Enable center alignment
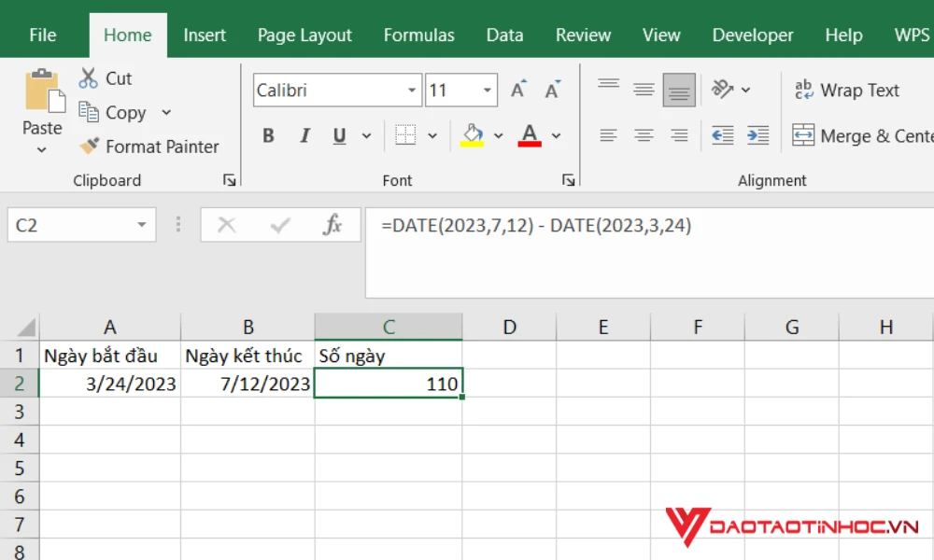 point(643,134)
